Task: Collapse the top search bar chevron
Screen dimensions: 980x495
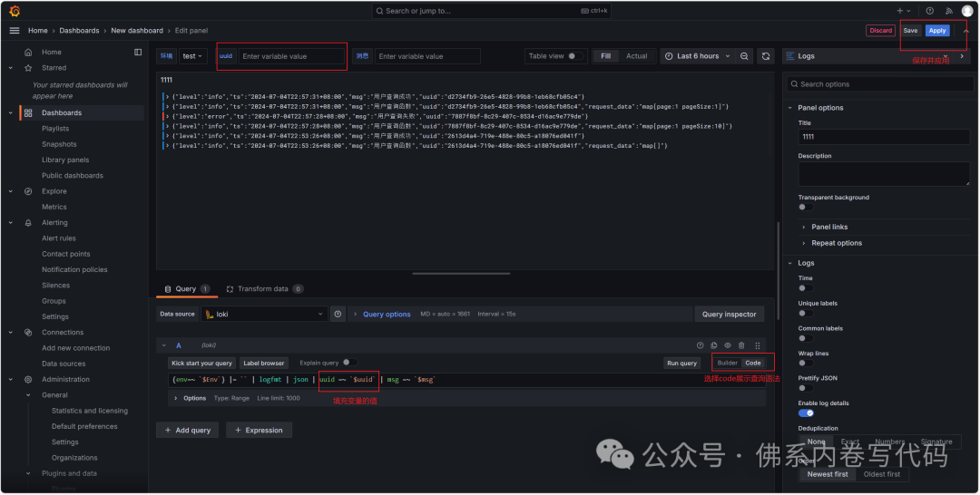Action: (x=966, y=31)
